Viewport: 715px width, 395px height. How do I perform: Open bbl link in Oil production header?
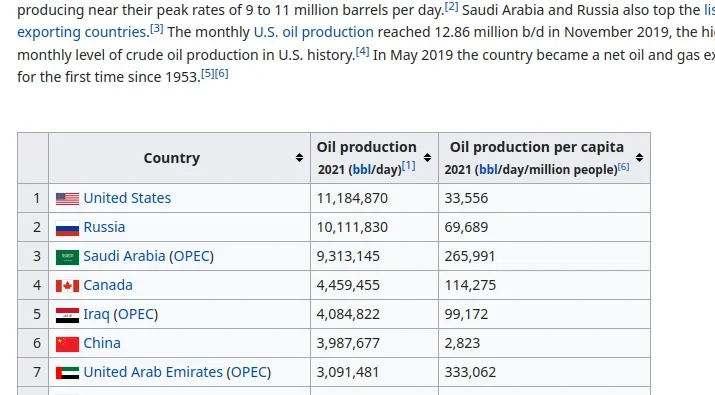pos(362,170)
